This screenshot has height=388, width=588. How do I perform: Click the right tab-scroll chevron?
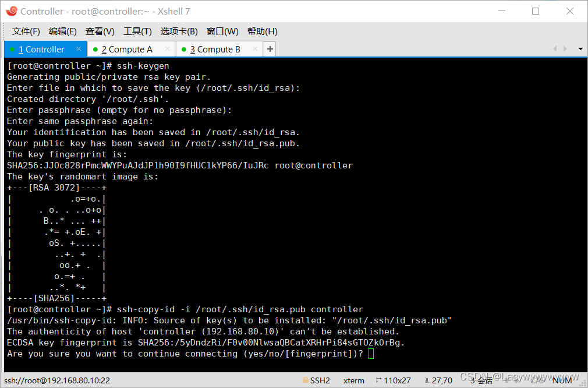tap(564, 49)
